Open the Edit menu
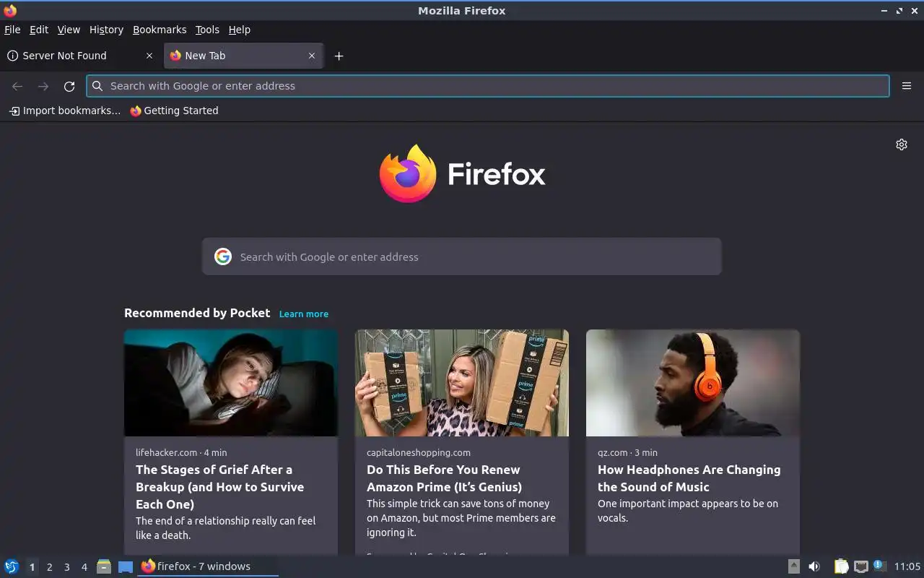 39,30
